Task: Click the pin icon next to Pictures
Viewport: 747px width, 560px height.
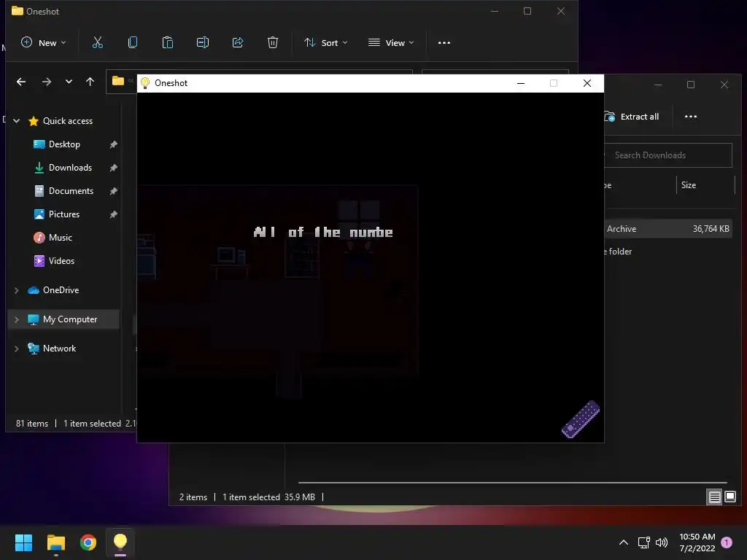Action: (x=113, y=214)
